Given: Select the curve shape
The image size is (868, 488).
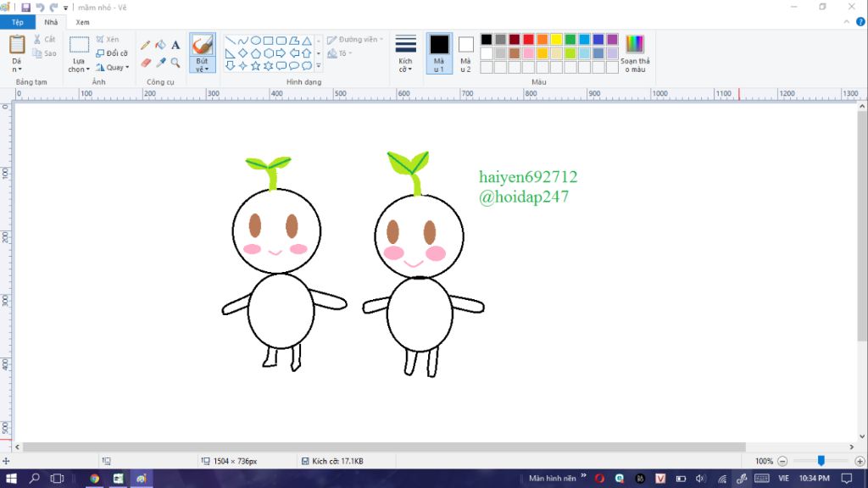Looking at the screenshot, I should tap(243, 41).
